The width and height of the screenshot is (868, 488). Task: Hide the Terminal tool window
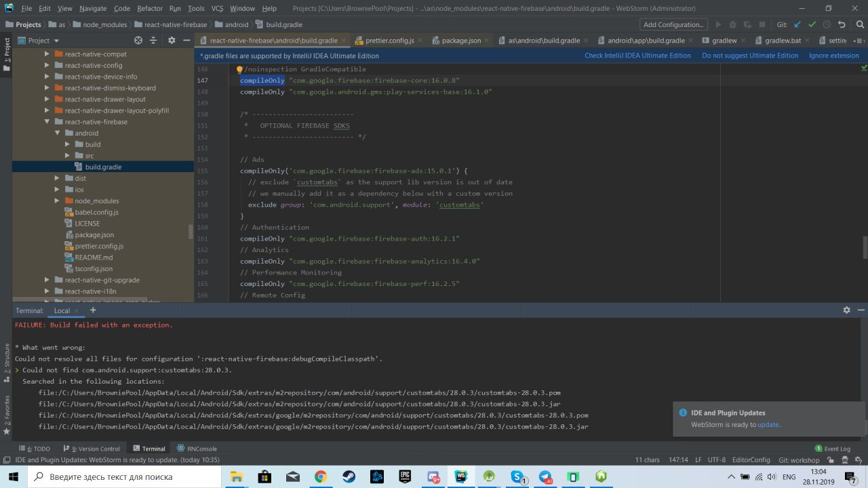(860, 310)
